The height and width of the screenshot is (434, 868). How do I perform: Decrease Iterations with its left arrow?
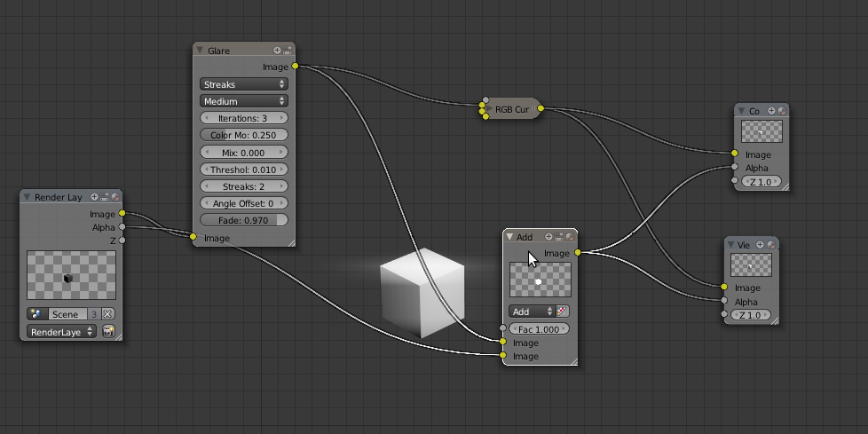tap(207, 118)
